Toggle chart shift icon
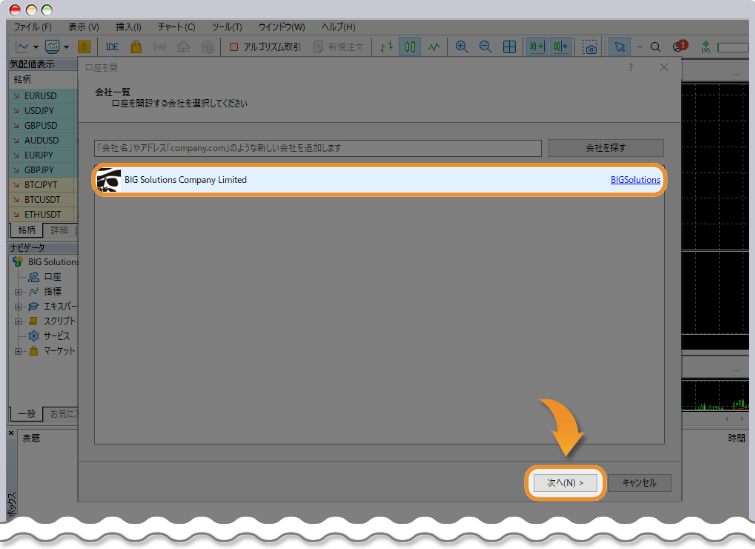 pyautogui.click(x=561, y=47)
